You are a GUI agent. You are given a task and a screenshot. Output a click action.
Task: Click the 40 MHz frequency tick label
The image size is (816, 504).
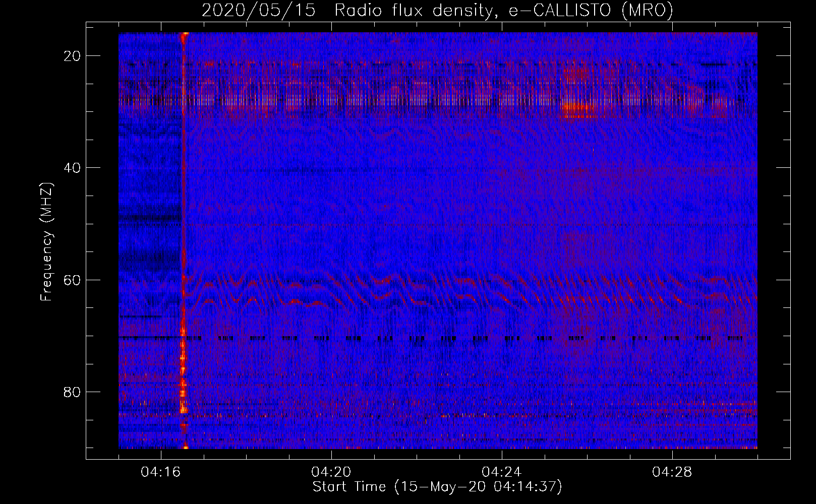click(73, 168)
